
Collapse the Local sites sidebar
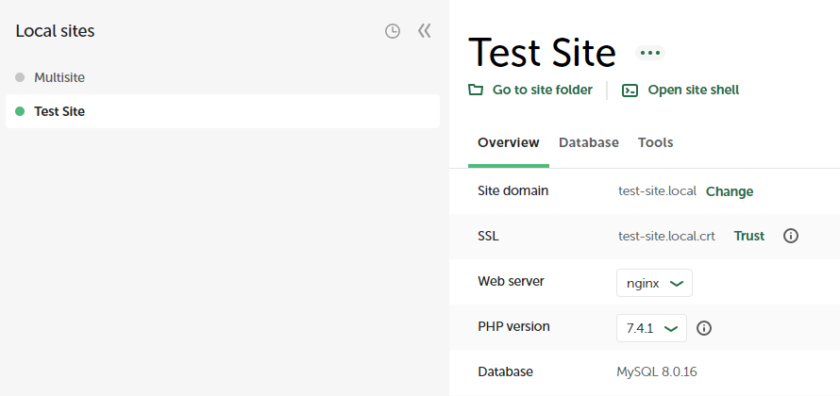click(424, 31)
